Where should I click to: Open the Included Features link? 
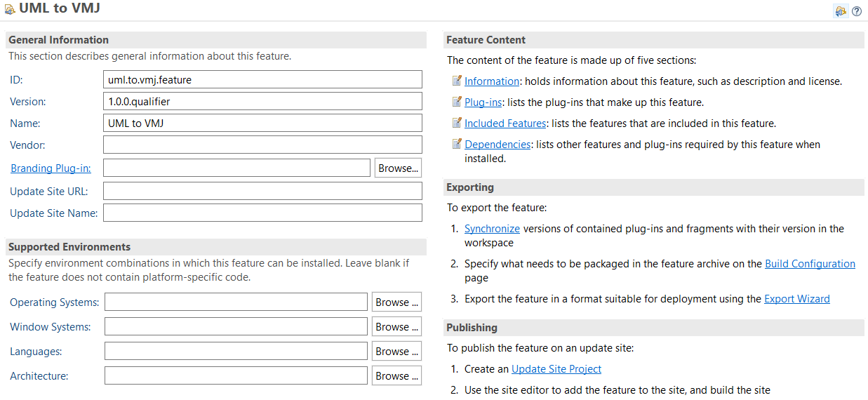point(505,124)
